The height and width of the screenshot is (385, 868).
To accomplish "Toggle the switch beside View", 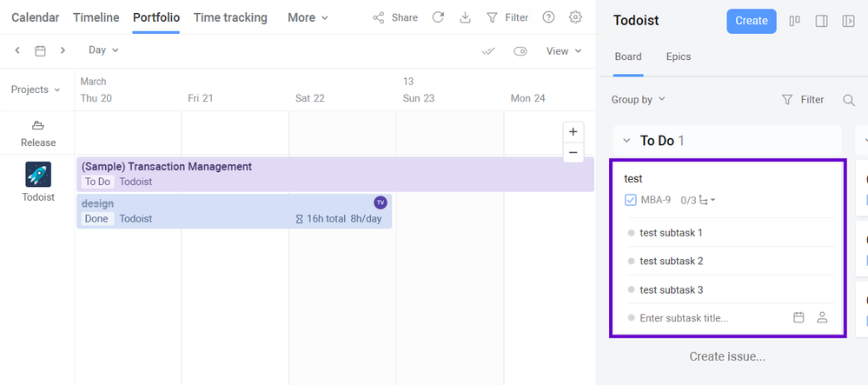I will tap(520, 51).
